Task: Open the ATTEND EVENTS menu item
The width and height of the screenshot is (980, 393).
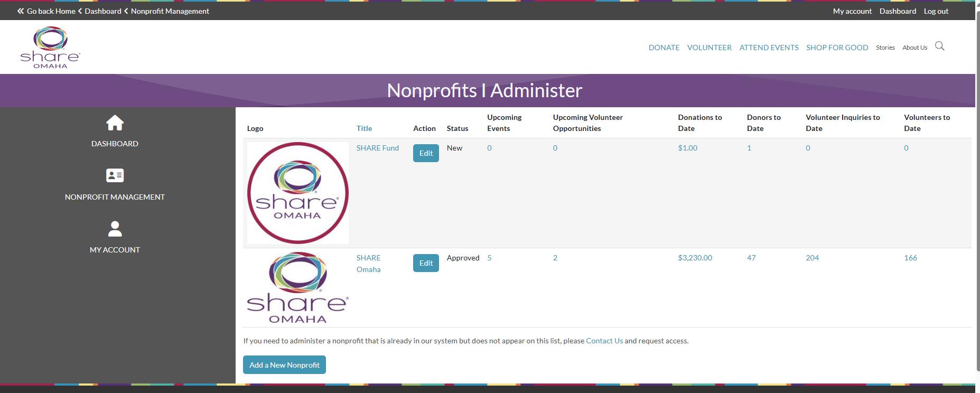Action: pos(769,48)
